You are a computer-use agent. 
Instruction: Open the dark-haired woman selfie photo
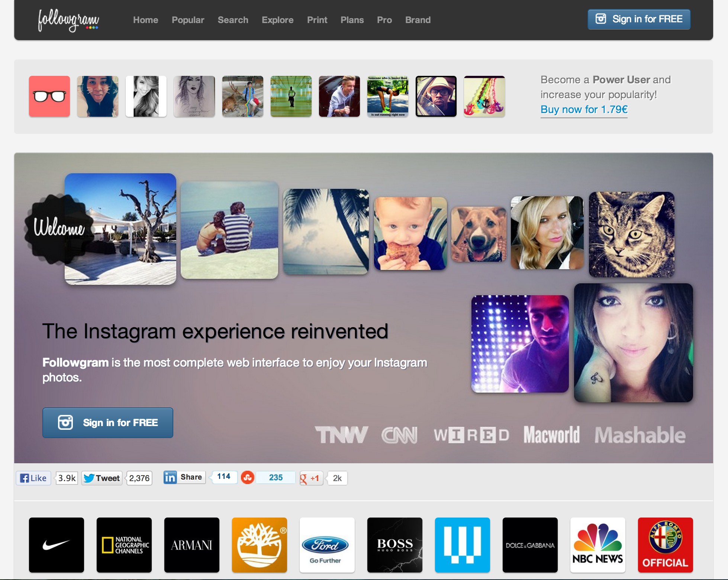[634, 343]
